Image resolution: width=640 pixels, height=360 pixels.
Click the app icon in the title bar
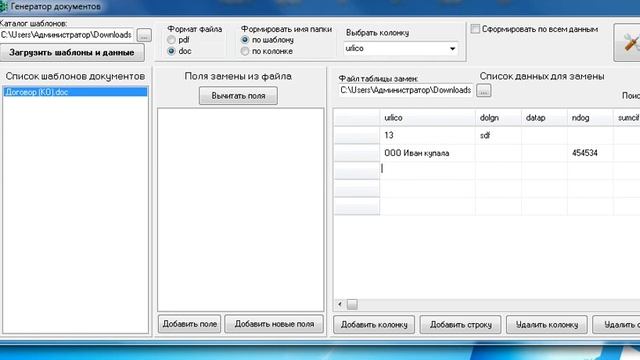tap(4, 7)
